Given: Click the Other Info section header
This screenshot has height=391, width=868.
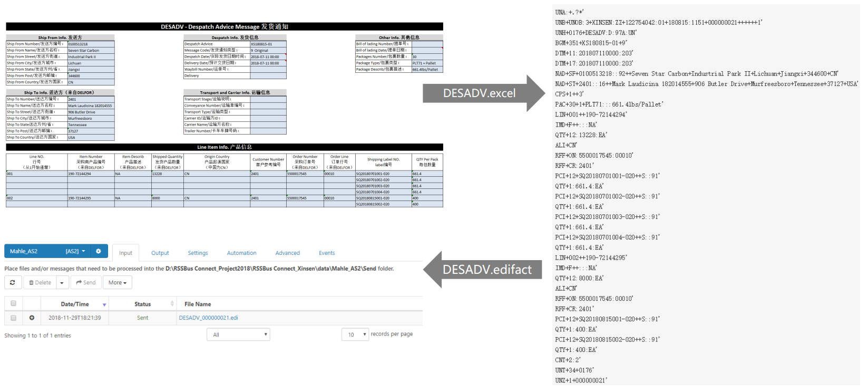Looking at the screenshot, I should pyautogui.click(x=399, y=37).
